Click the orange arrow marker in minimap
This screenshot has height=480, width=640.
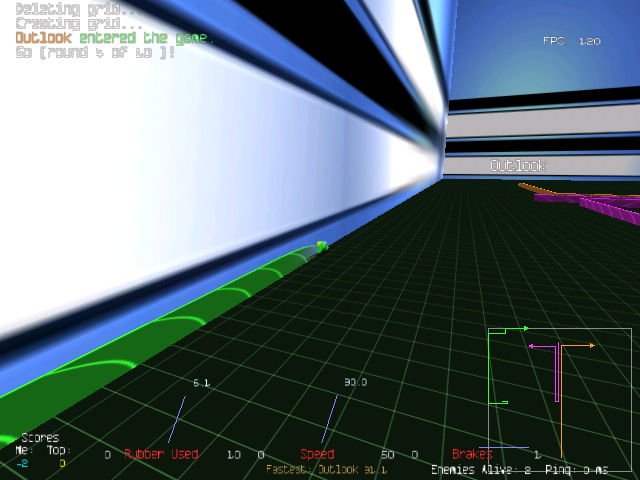tap(591, 345)
